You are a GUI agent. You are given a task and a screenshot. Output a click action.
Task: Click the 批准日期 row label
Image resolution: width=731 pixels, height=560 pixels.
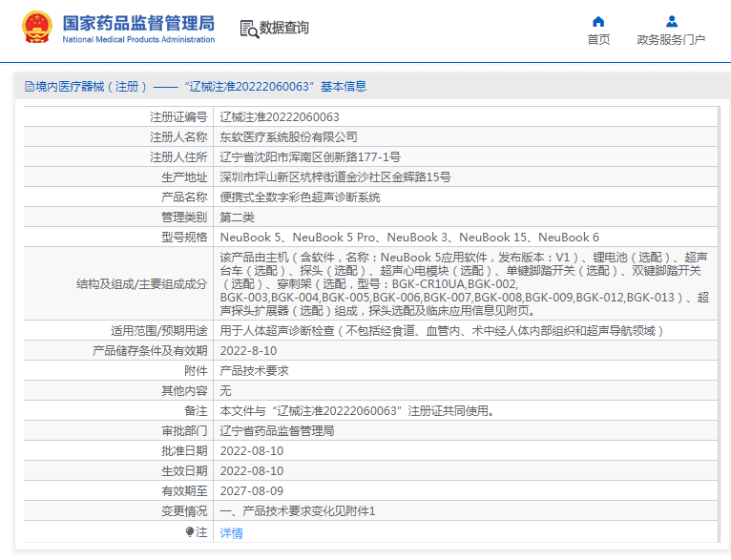tap(184, 451)
